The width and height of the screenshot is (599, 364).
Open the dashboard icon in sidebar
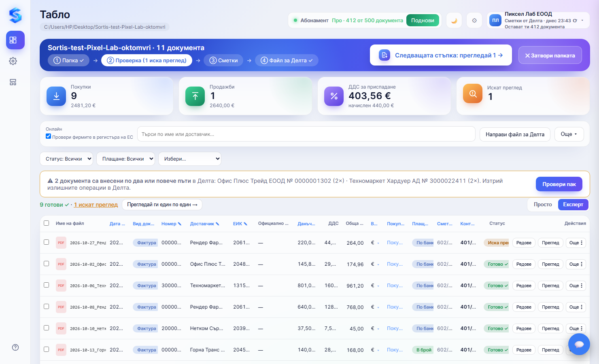pos(15,40)
